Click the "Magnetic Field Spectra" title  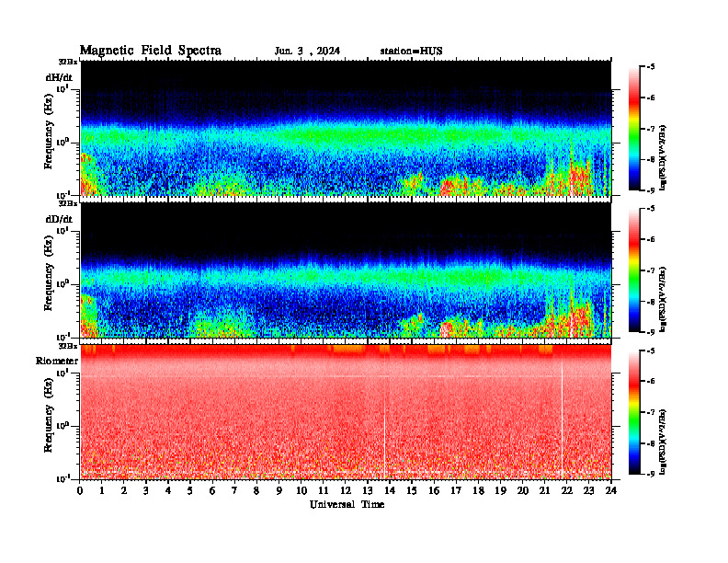[x=151, y=51]
